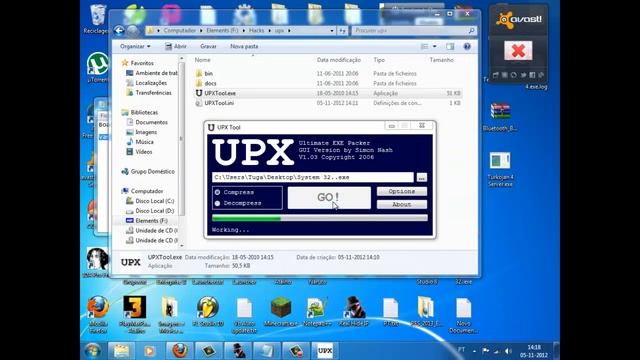Sort by Data modificação column header
The image size is (640, 360).
[x=339, y=60]
